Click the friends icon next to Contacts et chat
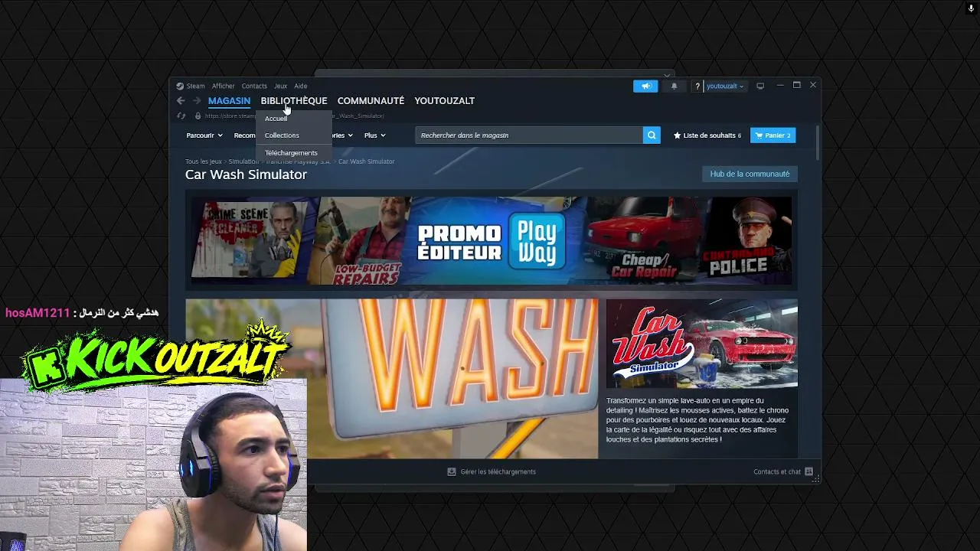The width and height of the screenshot is (980, 551). point(808,471)
